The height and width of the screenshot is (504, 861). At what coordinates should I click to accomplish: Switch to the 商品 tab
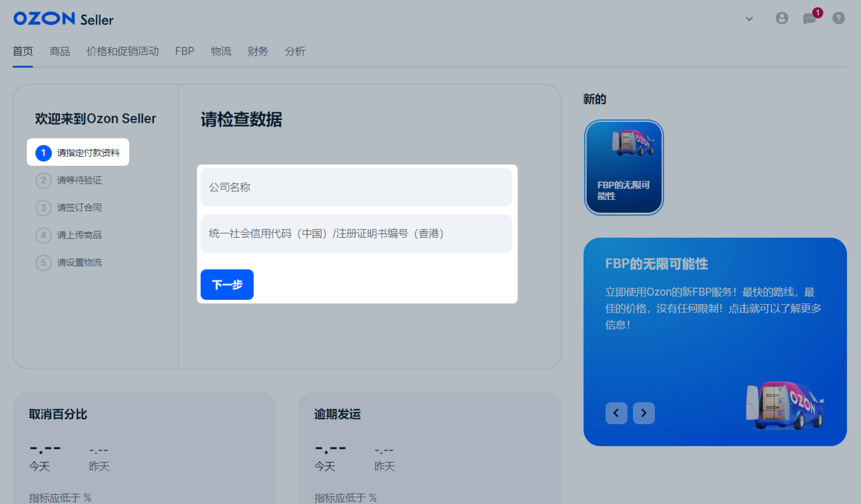coord(59,51)
